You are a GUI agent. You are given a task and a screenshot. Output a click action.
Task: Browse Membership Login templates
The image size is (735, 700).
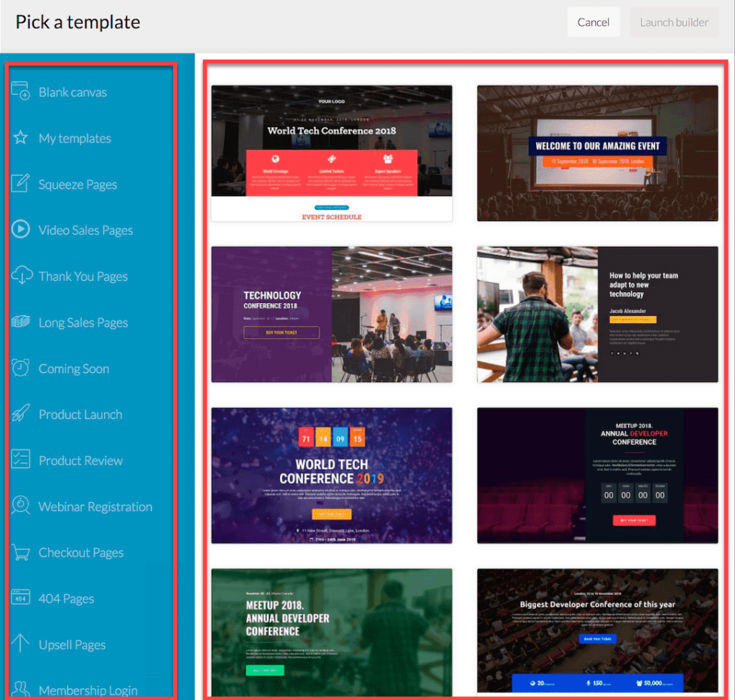(x=88, y=690)
